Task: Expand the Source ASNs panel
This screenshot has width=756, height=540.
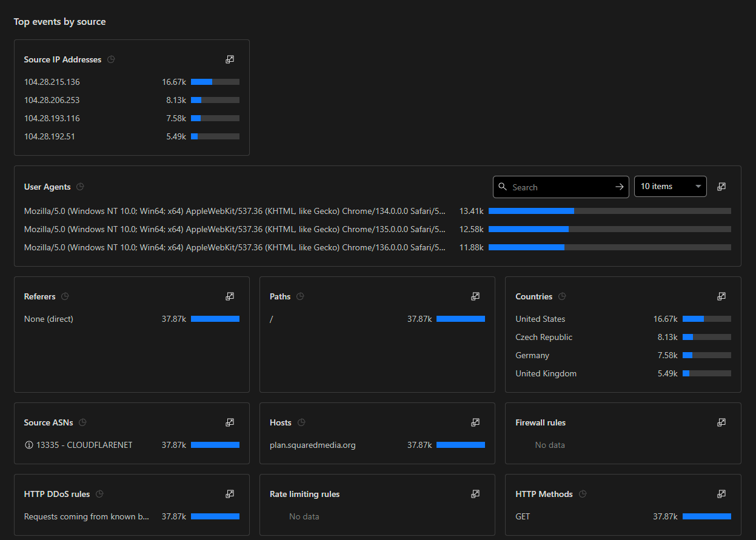Action: [230, 422]
